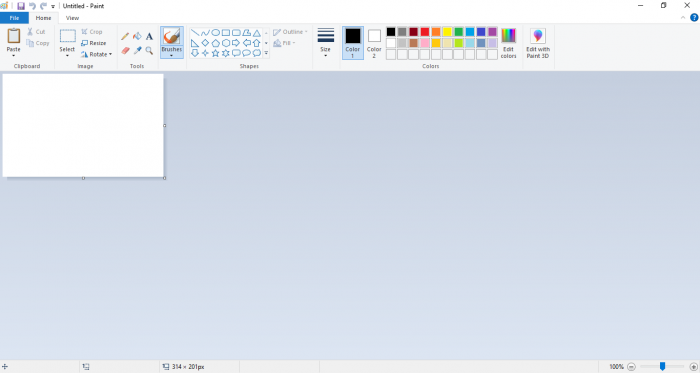The height and width of the screenshot is (373, 700).
Task: Choose the Pentagon shape
Action: 216,43
